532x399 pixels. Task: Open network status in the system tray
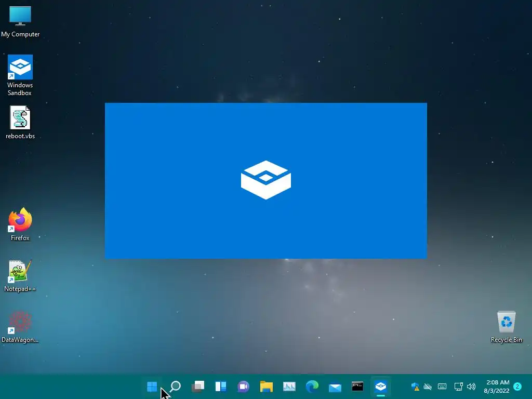coord(458,387)
